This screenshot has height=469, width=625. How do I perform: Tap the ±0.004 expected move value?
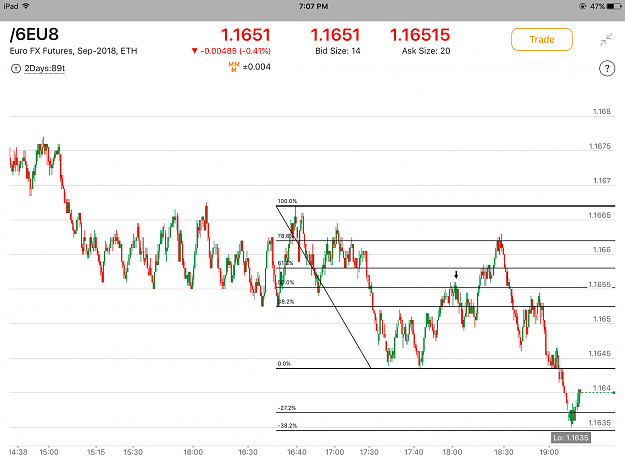click(x=257, y=67)
